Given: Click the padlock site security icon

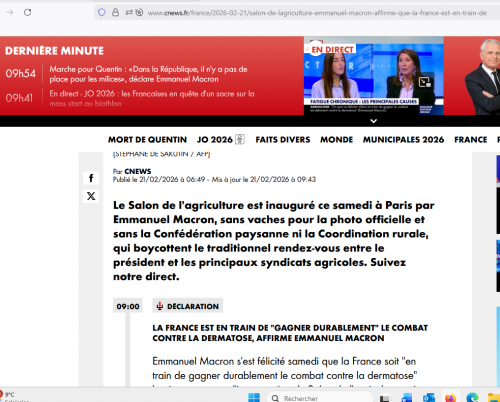Looking at the screenshot, I should point(115,13).
